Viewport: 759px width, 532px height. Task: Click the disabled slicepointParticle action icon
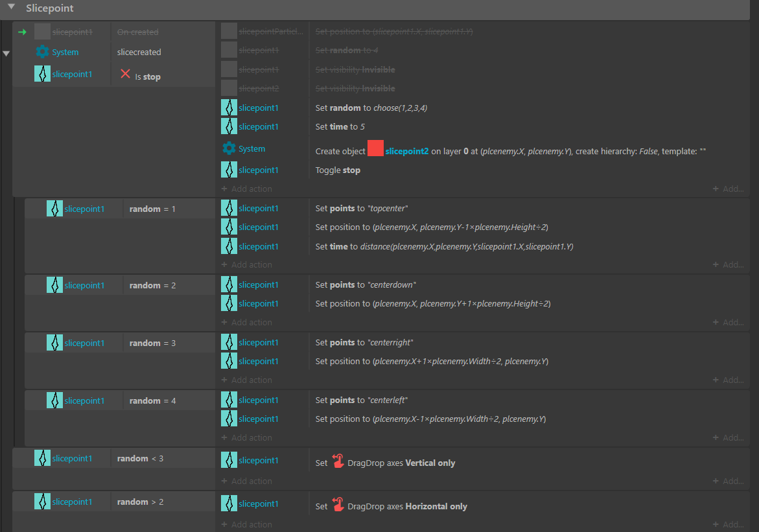(229, 31)
